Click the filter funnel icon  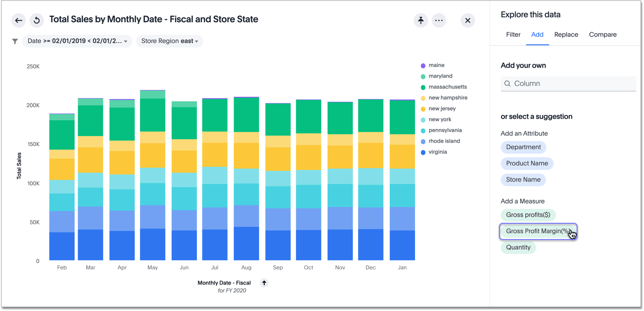[x=15, y=41]
